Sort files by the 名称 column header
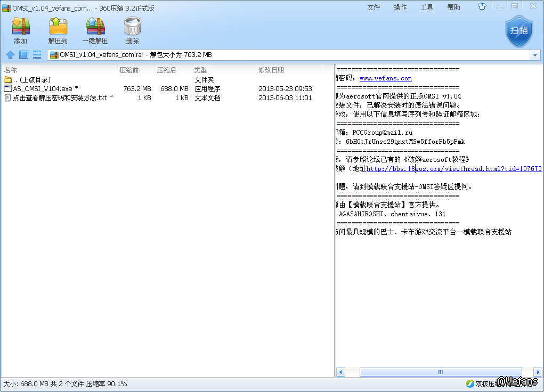544x392 pixels. click(x=60, y=70)
